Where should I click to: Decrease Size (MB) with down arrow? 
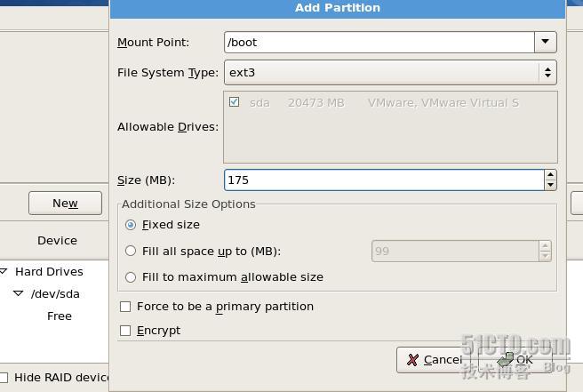[x=551, y=185]
